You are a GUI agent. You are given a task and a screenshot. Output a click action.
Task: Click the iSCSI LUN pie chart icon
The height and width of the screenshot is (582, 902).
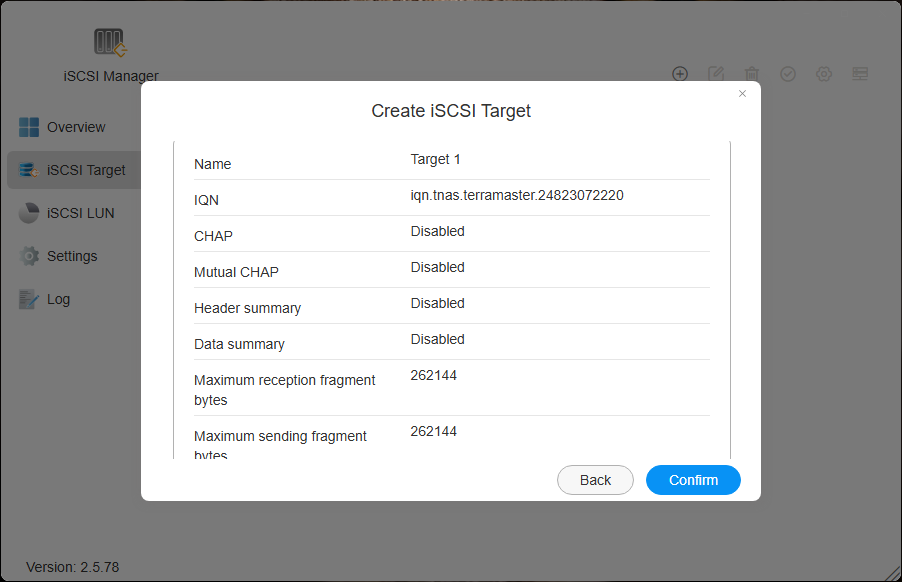(x=29, y=213)
